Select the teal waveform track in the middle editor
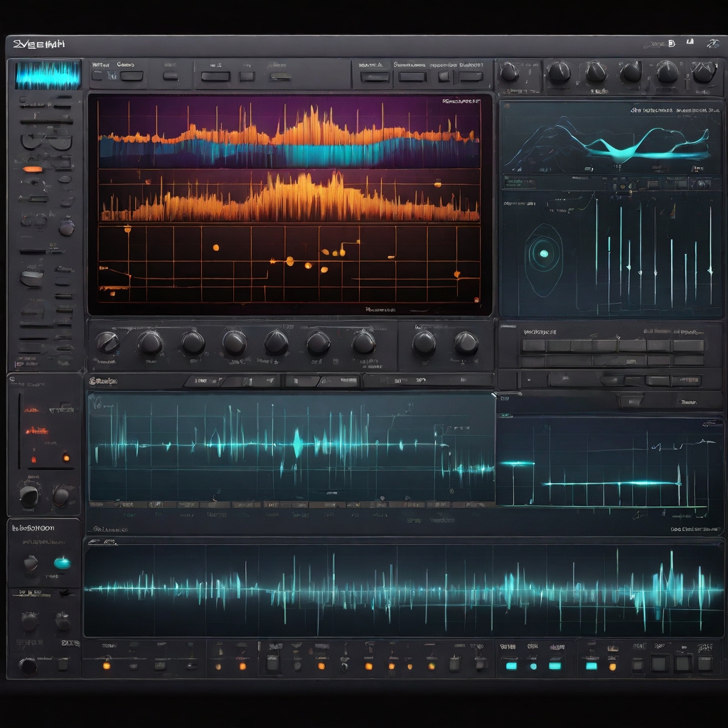The image size is (728, 728). 291,446
